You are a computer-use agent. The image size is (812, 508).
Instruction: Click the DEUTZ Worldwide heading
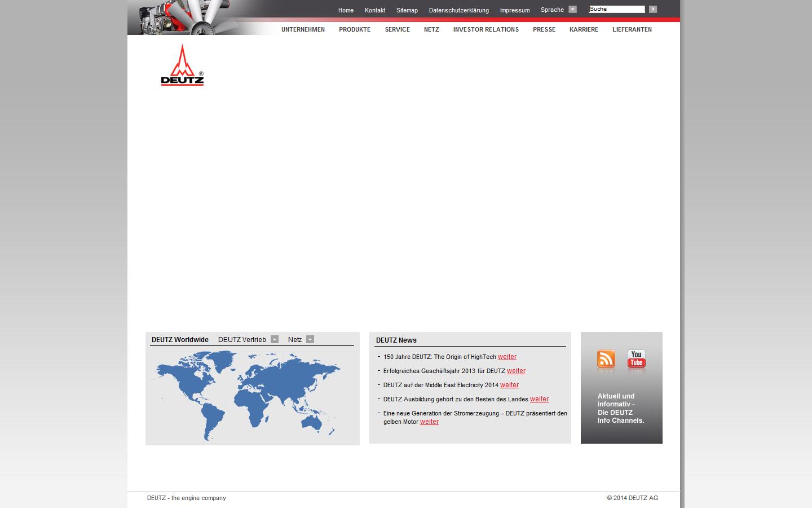point(180,340)
